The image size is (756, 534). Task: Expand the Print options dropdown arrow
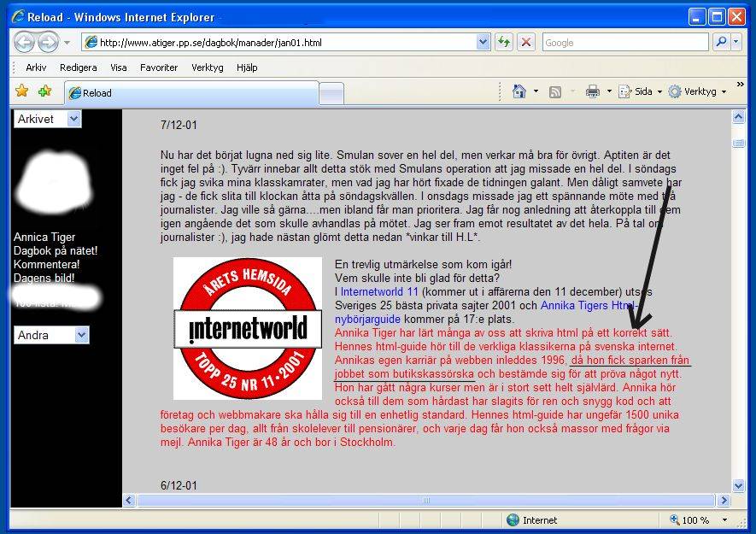point(609,91)
